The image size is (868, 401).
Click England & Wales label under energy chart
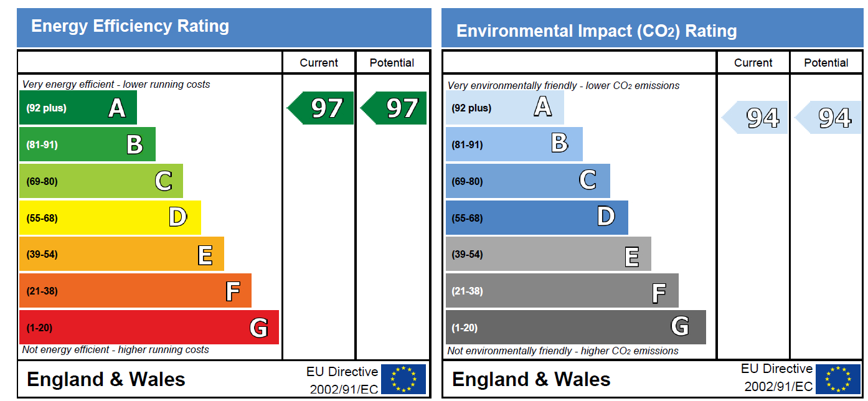106,379
